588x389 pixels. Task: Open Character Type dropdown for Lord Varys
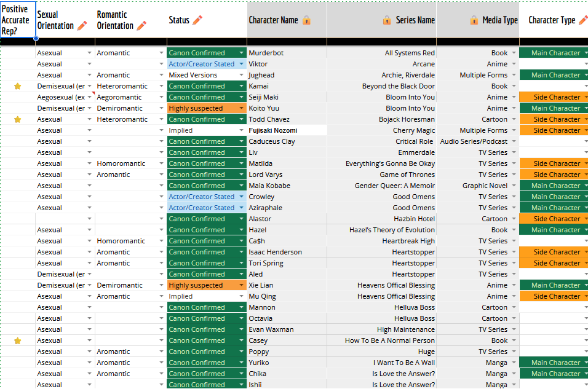[585, 175]
